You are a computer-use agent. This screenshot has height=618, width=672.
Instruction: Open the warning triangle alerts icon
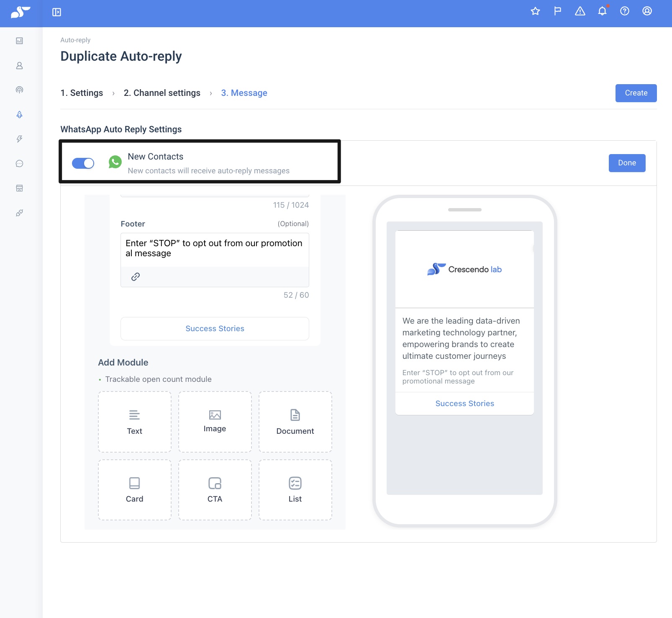point(580,11)
